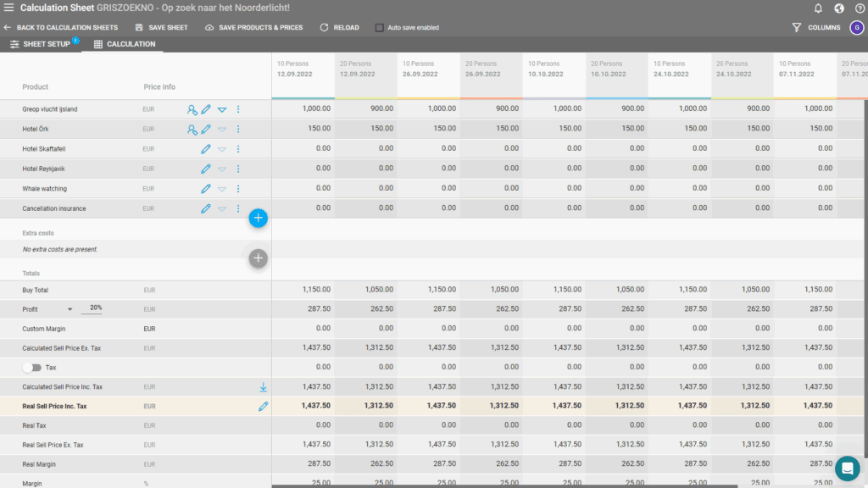This screenshot has width=868, height=488.
Task: Enable the Auto save checkbox
Action: click(379, 27)
